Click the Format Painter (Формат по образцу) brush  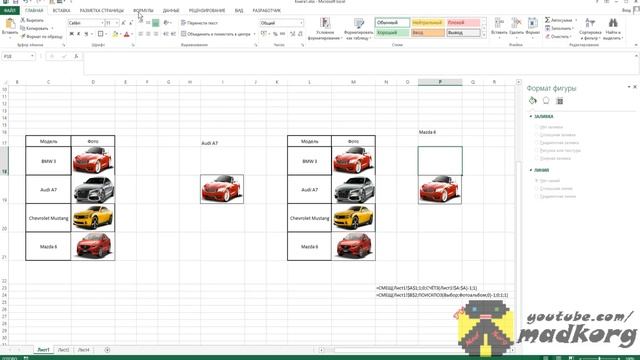point(23,36)
